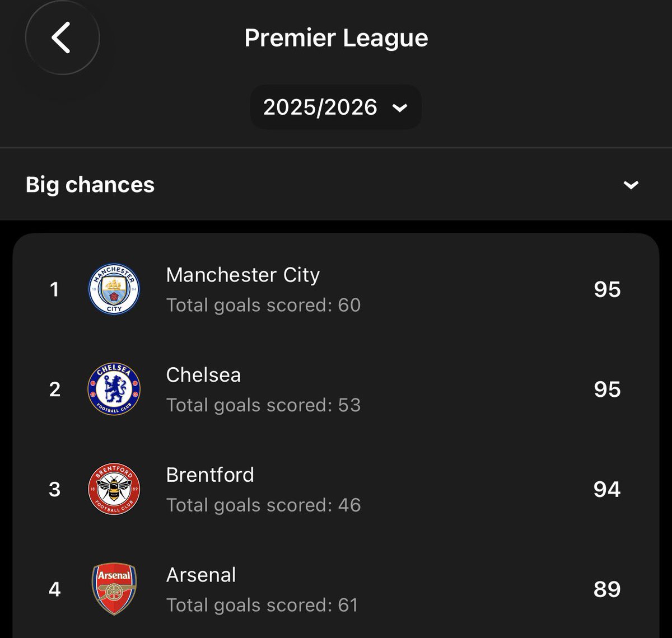Open the Chelsea team name

click(x=203, y=375)
